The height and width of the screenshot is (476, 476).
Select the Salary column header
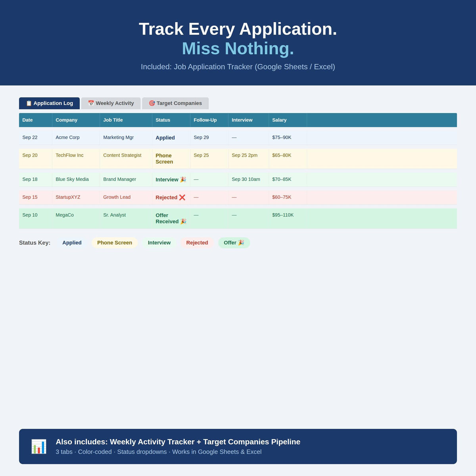(x=288, y=120)
